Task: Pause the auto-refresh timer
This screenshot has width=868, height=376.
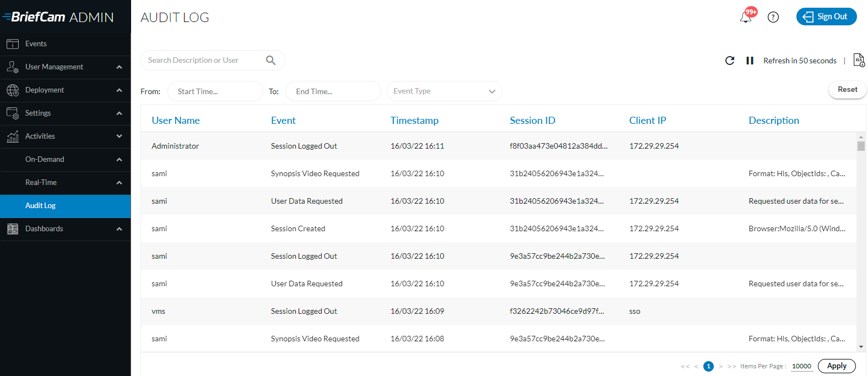Action: click(x=750, y=61)
